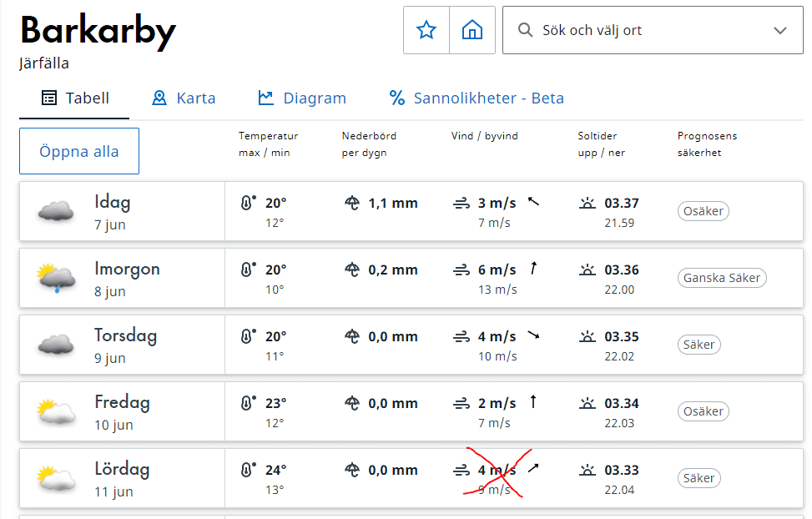Click the Karta map pin icon
Image resolution: width=812 pixels, height=519 pixels.
159,98
